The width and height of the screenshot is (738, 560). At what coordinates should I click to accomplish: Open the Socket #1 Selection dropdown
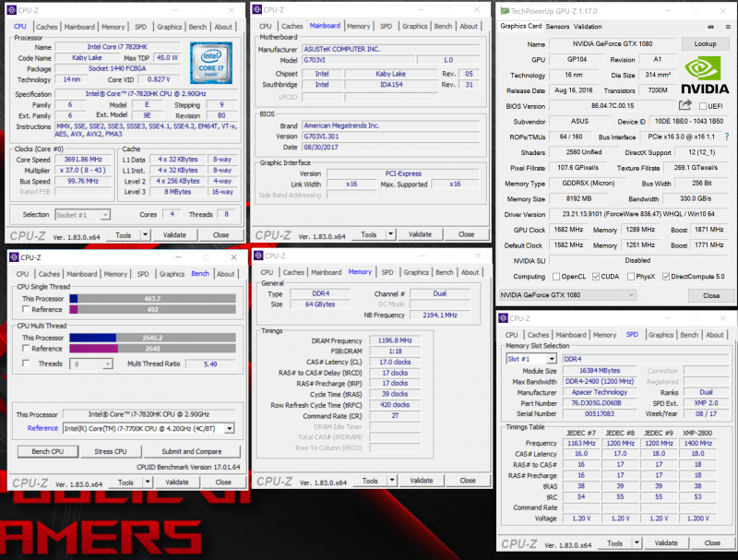coord(82,215)
